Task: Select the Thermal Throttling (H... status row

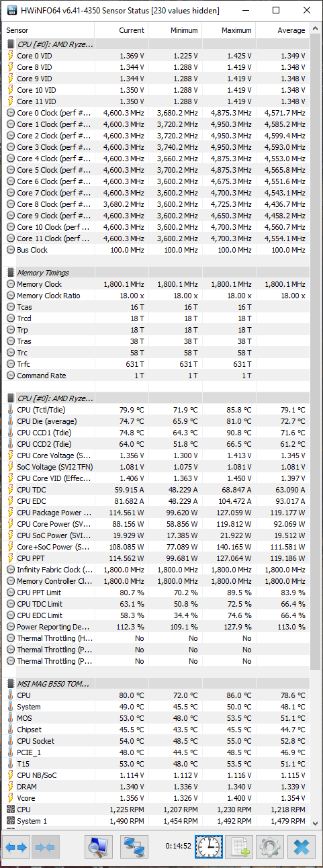Action: (x=156, y=638)
